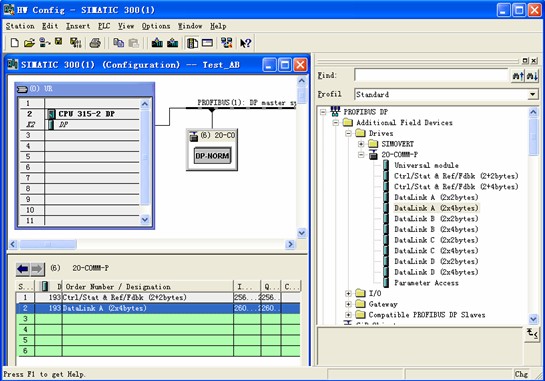Collapse the 20-COMM-P device node

click(361, 155)
